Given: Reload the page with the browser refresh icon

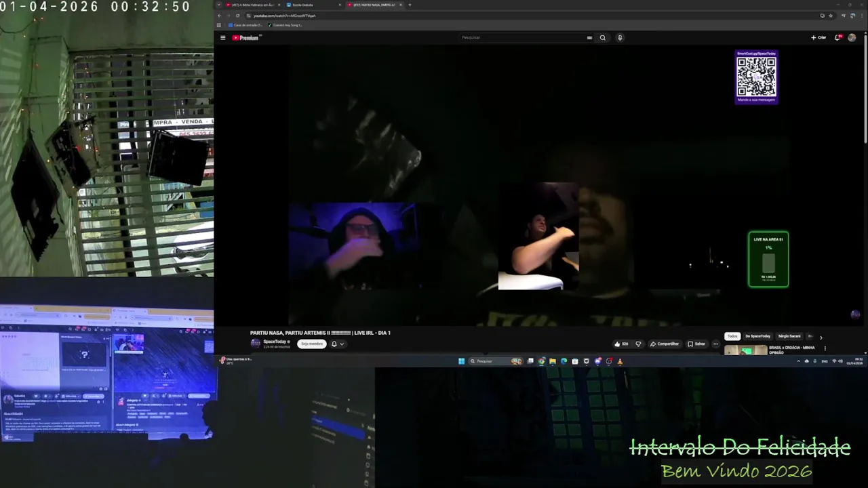Looking at the screenshot, I should pos(237,16).
